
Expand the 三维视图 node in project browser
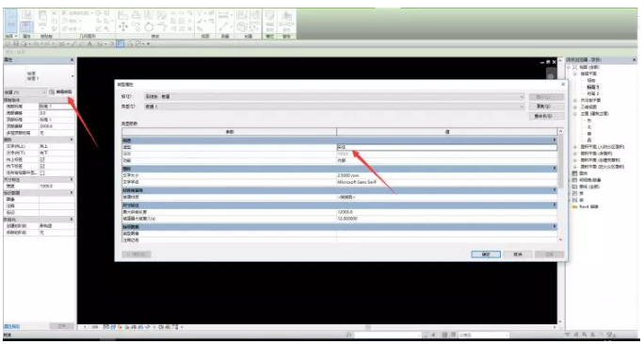575,106
